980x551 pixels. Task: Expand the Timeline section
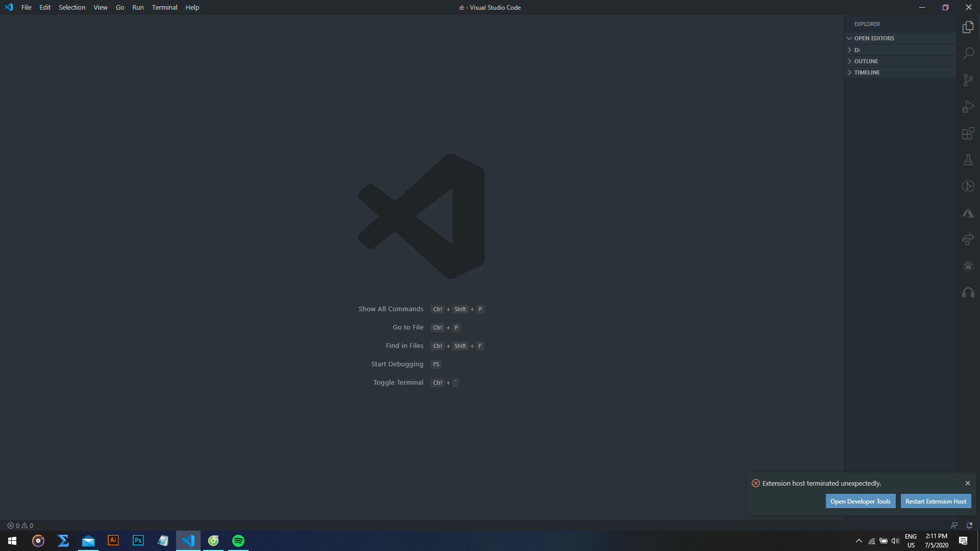pyautogui.click(x=867, y=72)
